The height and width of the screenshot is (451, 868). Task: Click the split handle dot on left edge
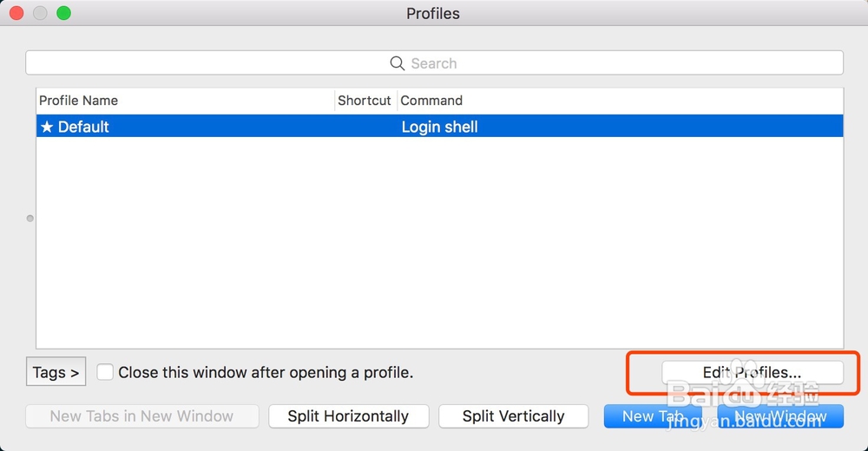[30, 219]
